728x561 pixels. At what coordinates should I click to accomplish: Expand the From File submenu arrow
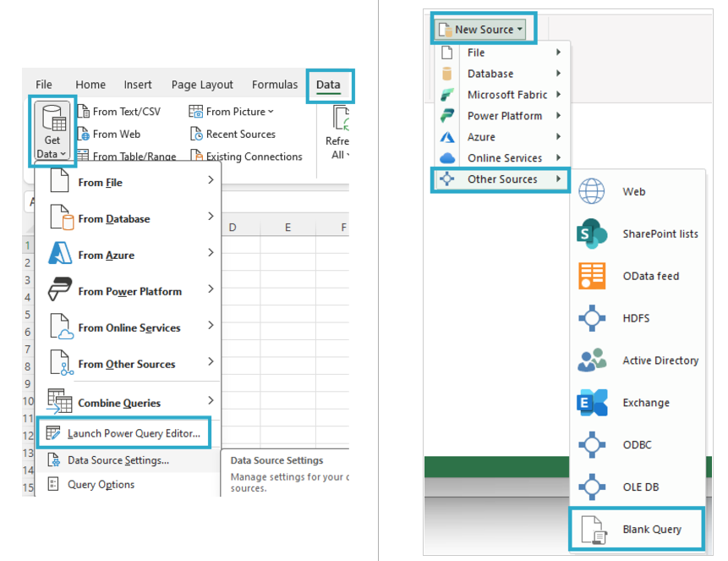(x=211, y=180)
